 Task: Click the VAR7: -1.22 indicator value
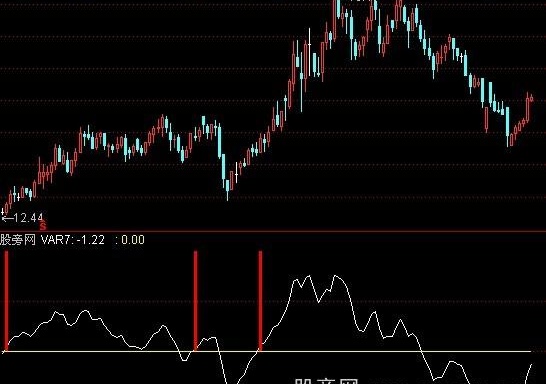pyautogui.click(x=72, y=240)
